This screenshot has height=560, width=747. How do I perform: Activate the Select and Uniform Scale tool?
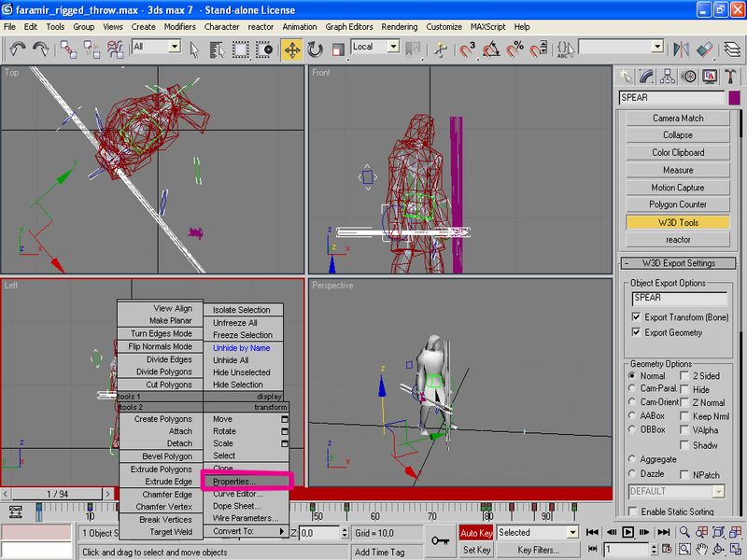click(338, 49)
